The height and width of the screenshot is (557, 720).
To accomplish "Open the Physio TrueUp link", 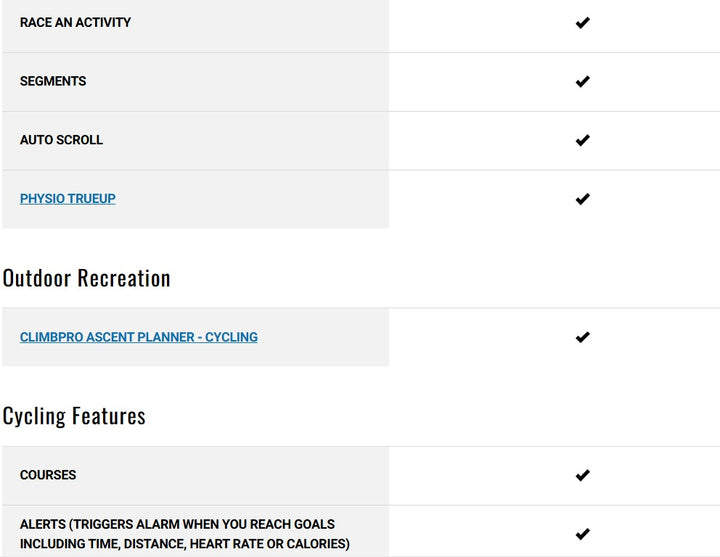I will pos(67,199).
